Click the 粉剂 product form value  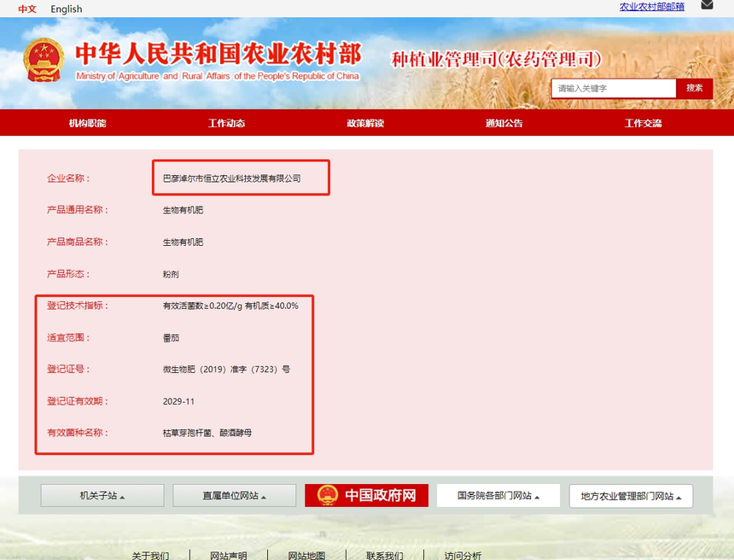tap(171, 274)
